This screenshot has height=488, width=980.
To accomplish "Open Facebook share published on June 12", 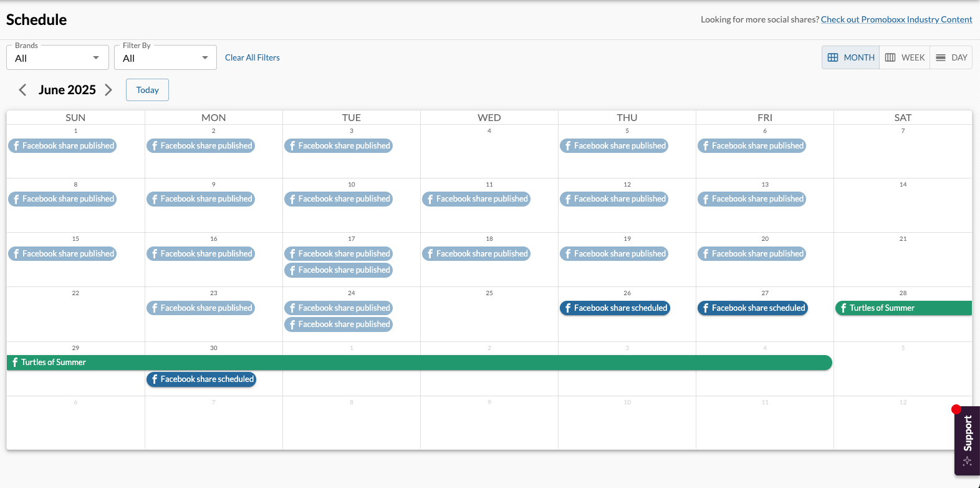I will 614,198.
